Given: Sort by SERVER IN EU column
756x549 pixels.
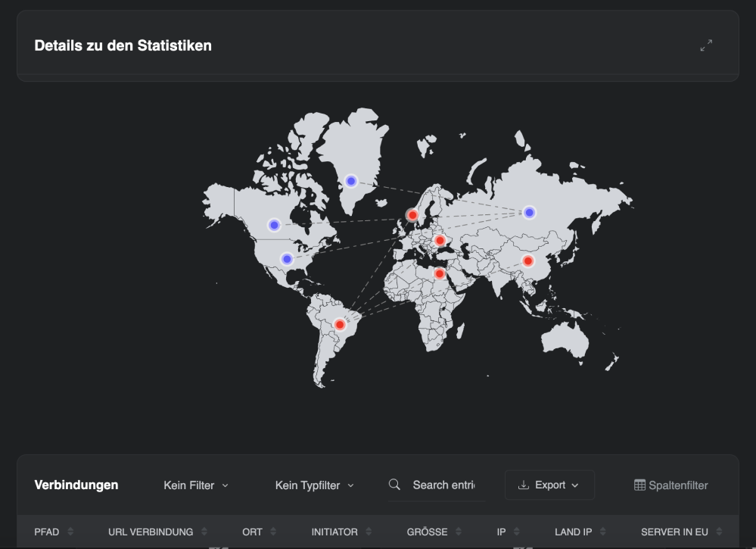Looking at the screenshot, I should [681, 532].
